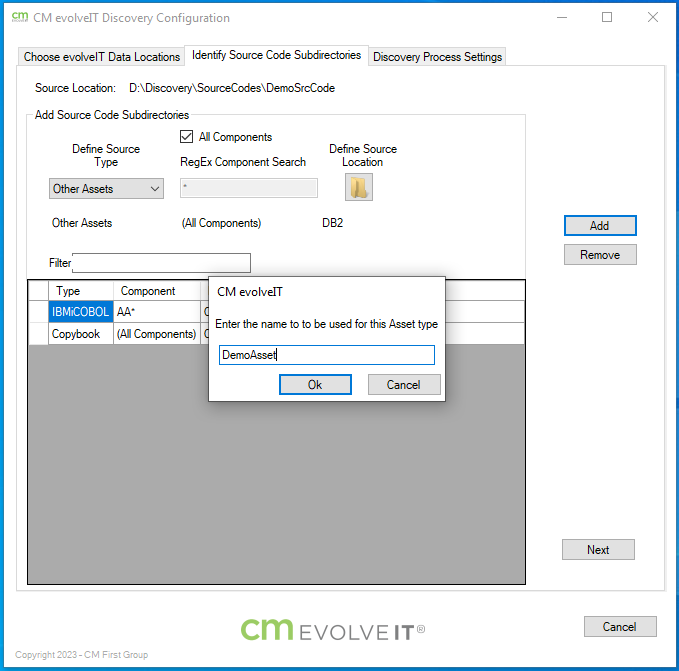The height and width of the screenshot is (671, 679).
Task: Focus the DemoAsset name input field
Action: click(x=327, y=355)
